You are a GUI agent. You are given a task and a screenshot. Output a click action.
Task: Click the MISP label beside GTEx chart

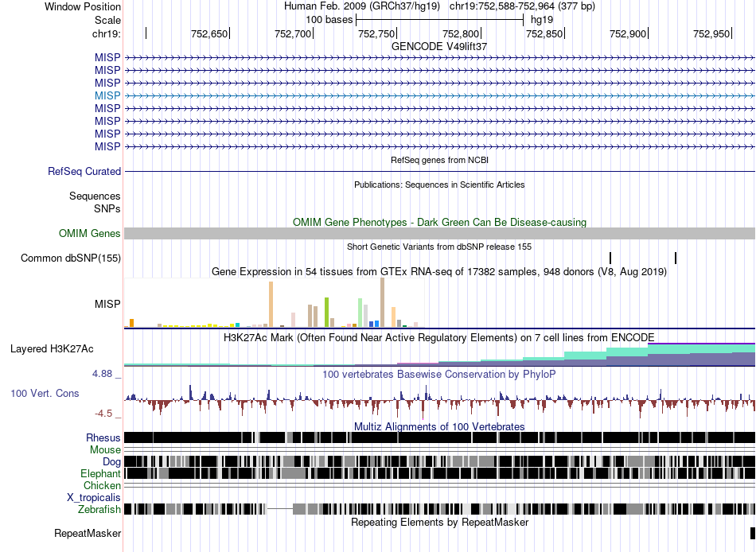click(x=107, y=304)
